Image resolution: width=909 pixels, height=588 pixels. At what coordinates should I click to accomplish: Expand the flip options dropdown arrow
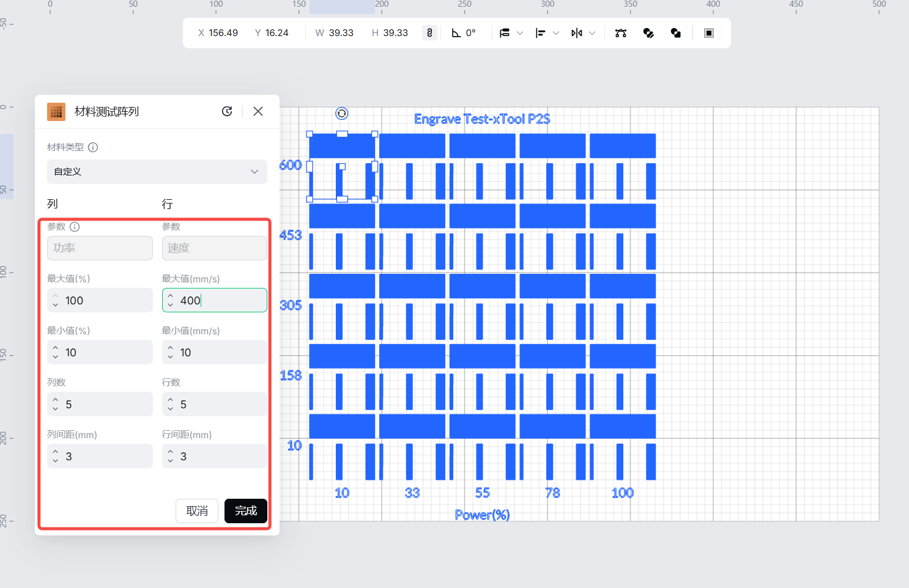(592, 33)
